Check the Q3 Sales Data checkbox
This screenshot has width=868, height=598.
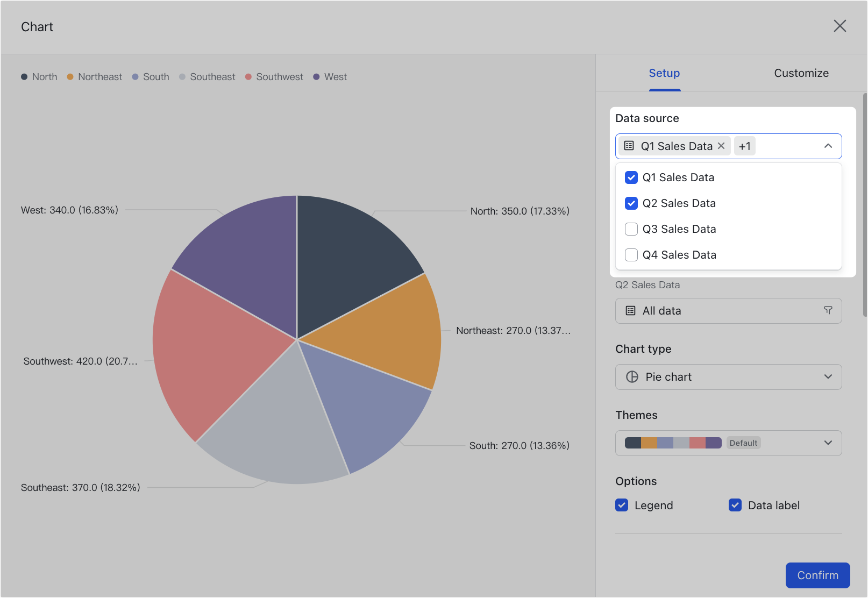pos(631,229)
